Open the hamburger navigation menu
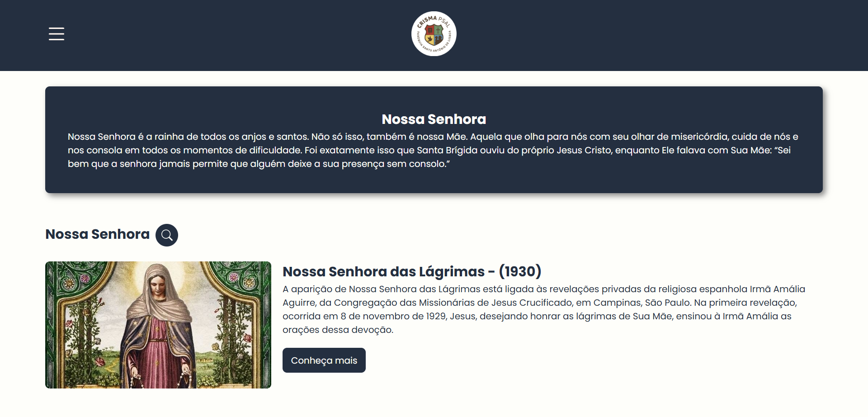 57,34
